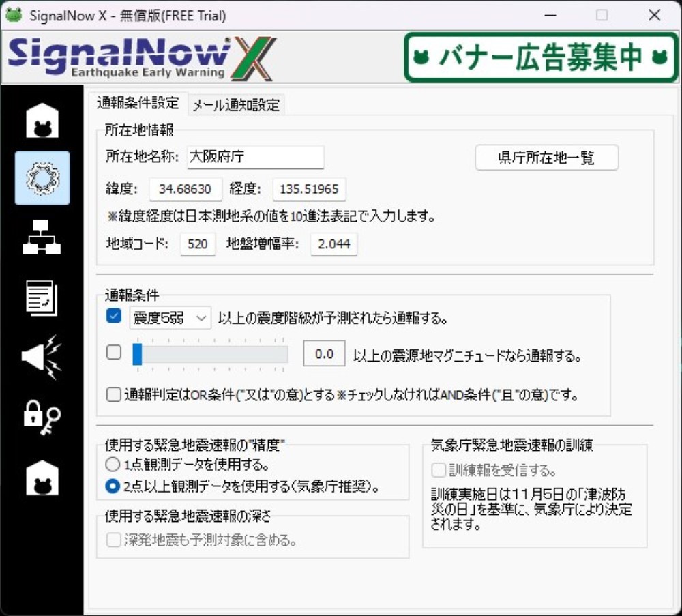Image resolution: width=682 pixels, height=616 pixels.
Task: Toggle 深発地震も予測対象に含める checkbox
Action: click(x=114, y=540)
